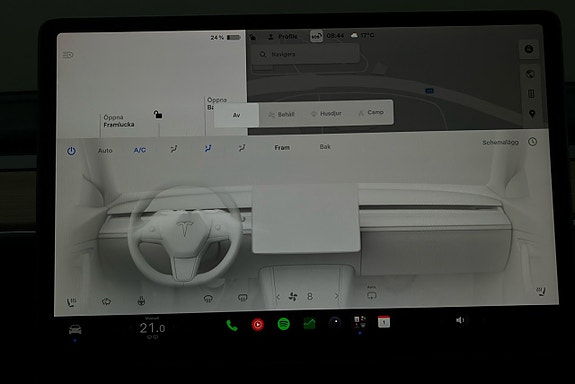Image resolution: width=575 pixels, height=384 pixels.
Task: Toggle the A/C button
Action: (140, 150)
